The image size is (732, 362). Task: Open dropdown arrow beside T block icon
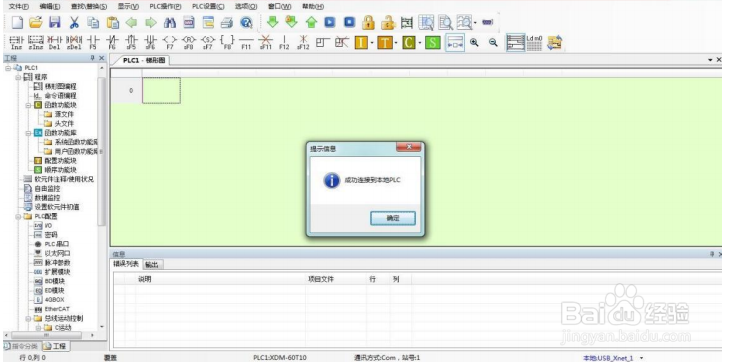(x=396, y=43)
